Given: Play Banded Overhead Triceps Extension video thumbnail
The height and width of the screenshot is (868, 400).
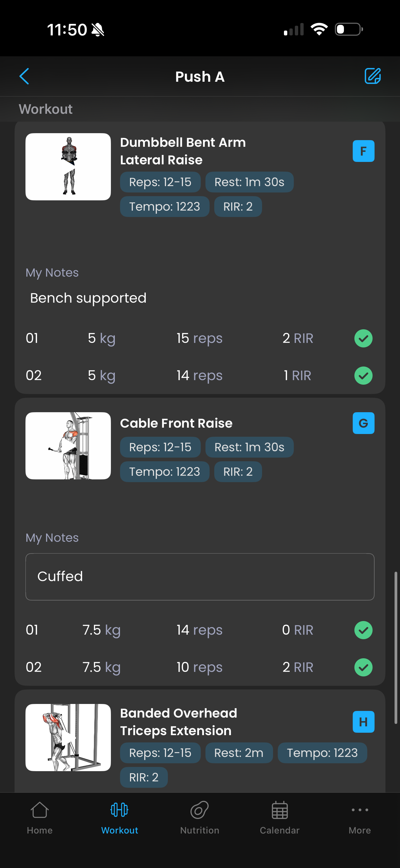Looking at the screenshot, I should (x=68, y=737).
